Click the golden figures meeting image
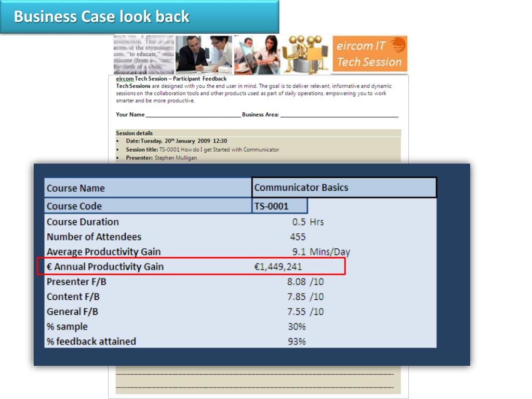Viewport: 532px width, 399px height. (305, 54)
